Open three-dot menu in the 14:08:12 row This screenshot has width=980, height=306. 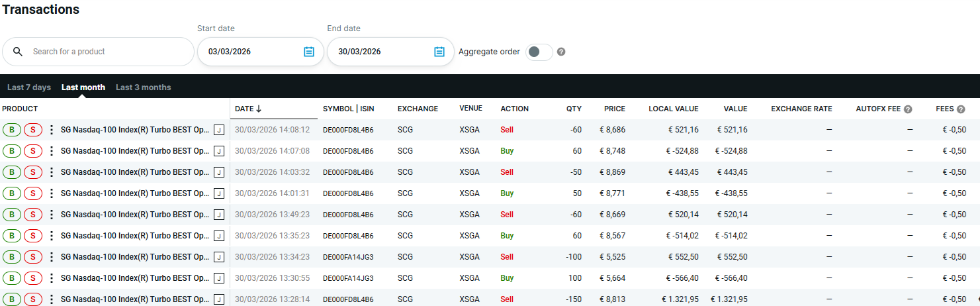[52, 130]
